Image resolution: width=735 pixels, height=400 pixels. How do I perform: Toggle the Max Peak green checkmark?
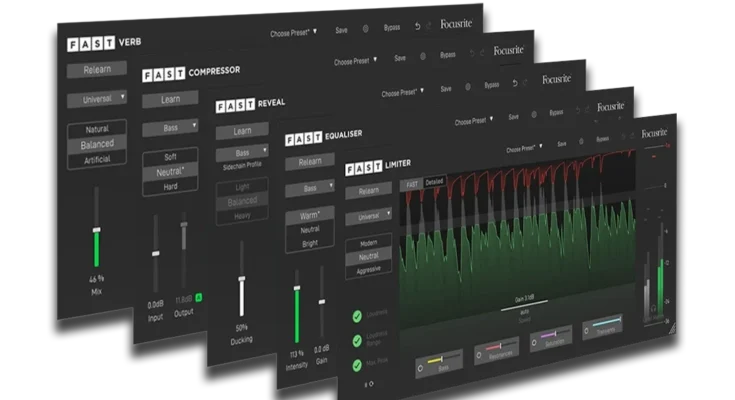(x=357, y=363)
